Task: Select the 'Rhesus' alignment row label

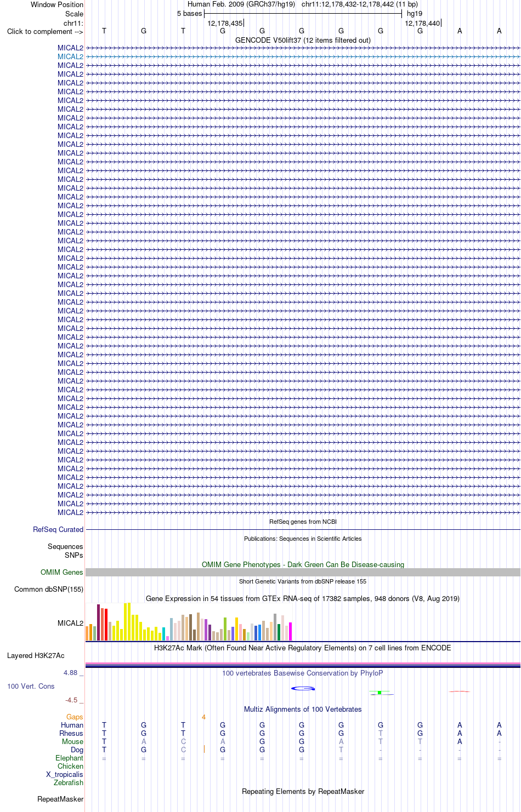Action: click(71, 733)
